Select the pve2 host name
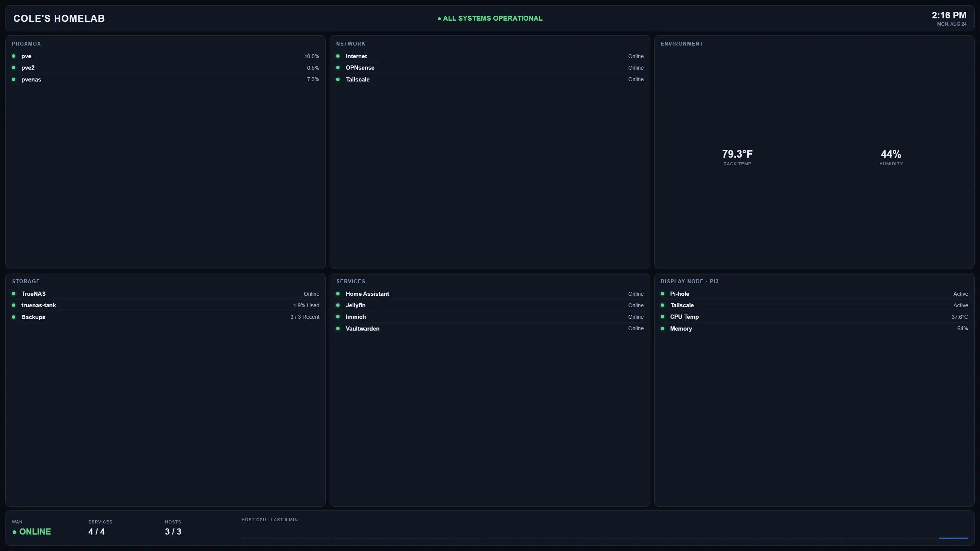Image resolution: width=980 pixels, height=551 pixels. pos(28,68)
